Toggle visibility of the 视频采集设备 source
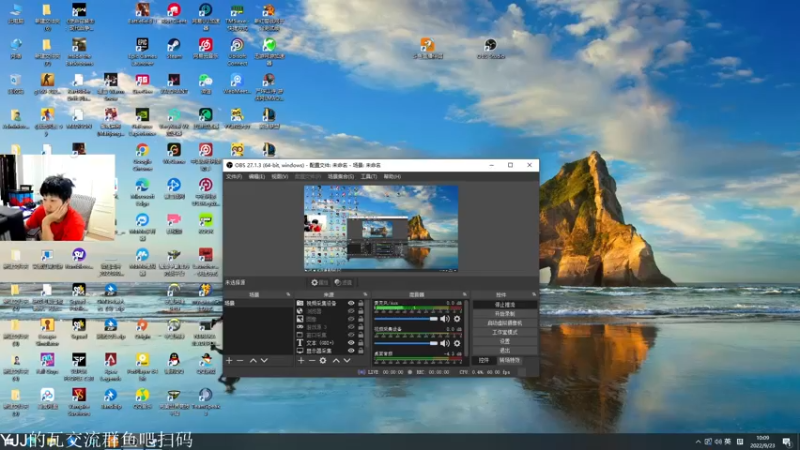This screenshot has height=450, width=800. pyautogui.click(x=351, y=303)
